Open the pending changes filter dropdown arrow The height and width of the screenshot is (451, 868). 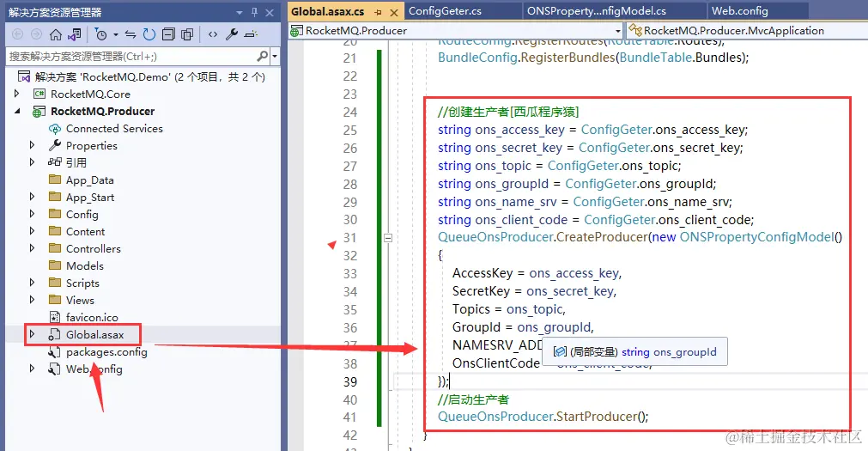point(116,35)
